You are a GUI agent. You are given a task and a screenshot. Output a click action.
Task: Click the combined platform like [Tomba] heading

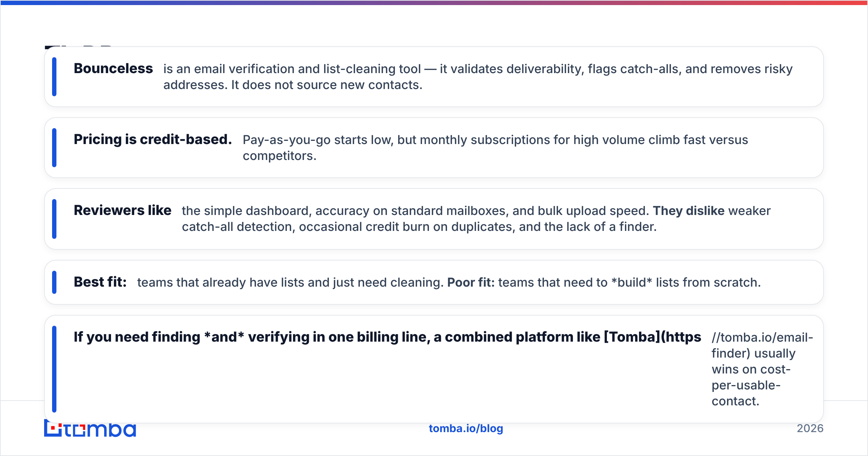(387, 337)
